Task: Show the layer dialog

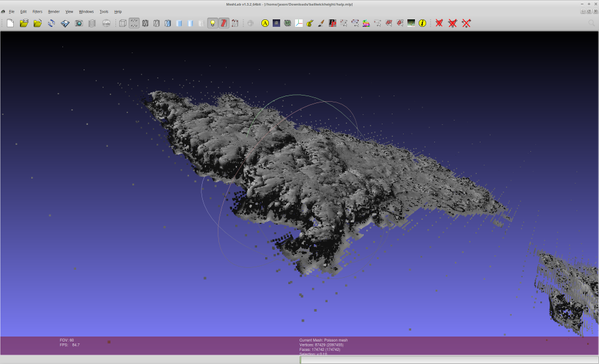Action: pyautogui.click(x=92, y=23)
